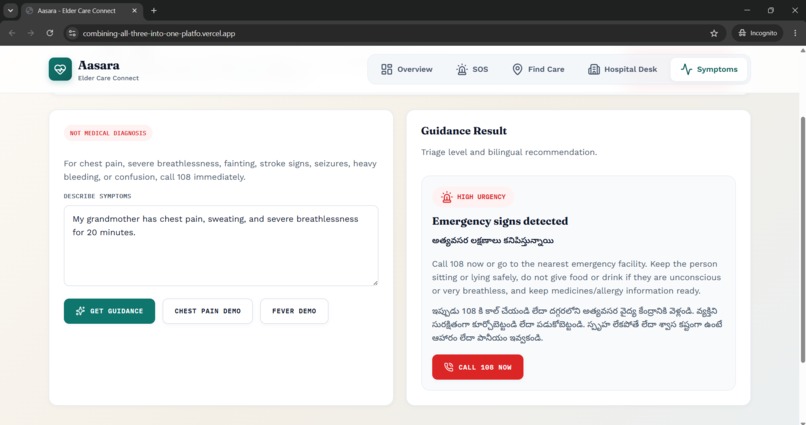The image size is (806, 425).
Task: Load the Chest Pain Demo
Action: pos(208,311)
